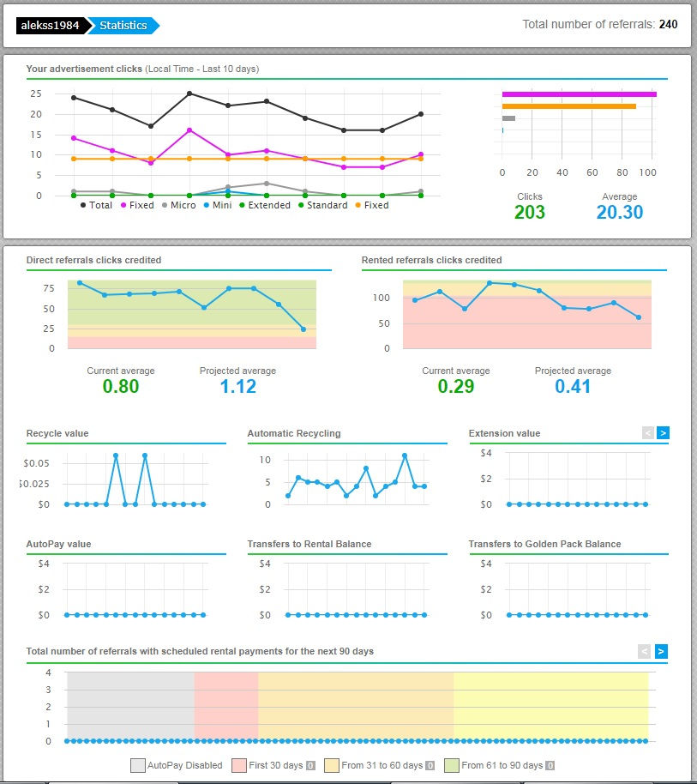Click the count badge beside From 61 to 90 days

[550, 765]
